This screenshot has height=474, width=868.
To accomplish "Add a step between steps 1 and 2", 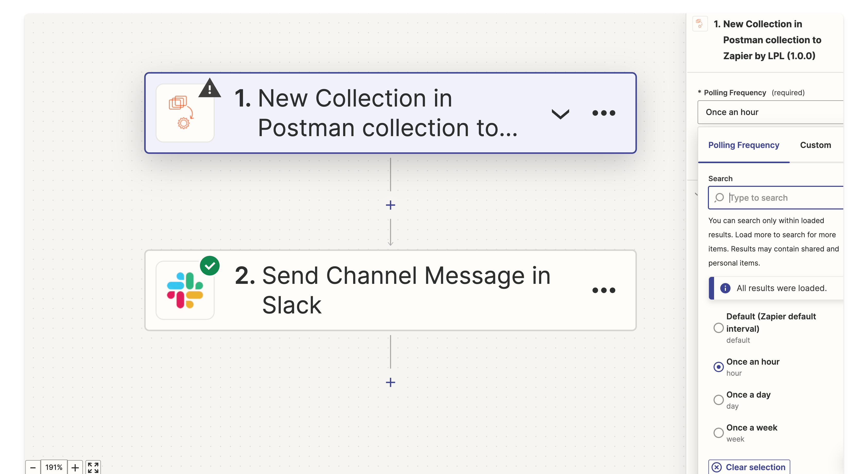I will [390, 205].
